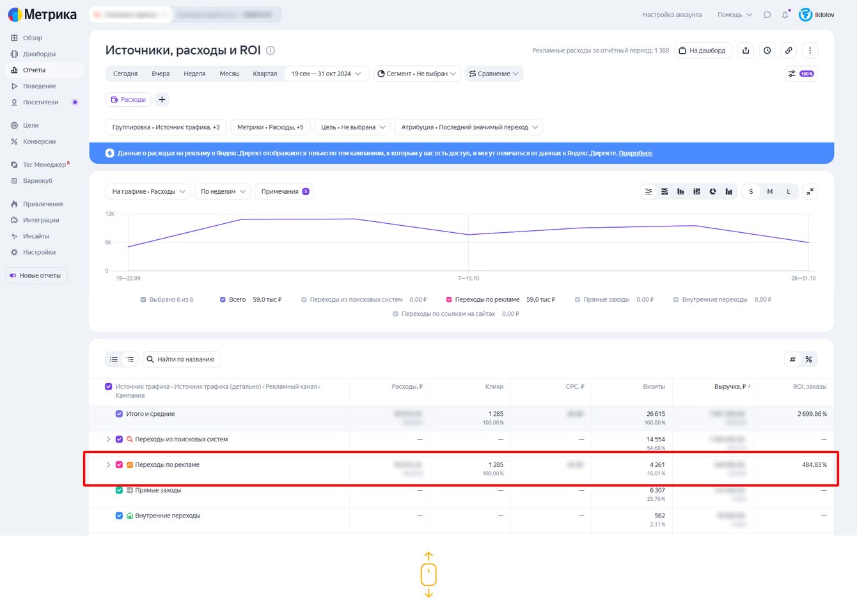Copy the report link via chain icon
Screen dimensions: 857x616
[x=789, y=51]
